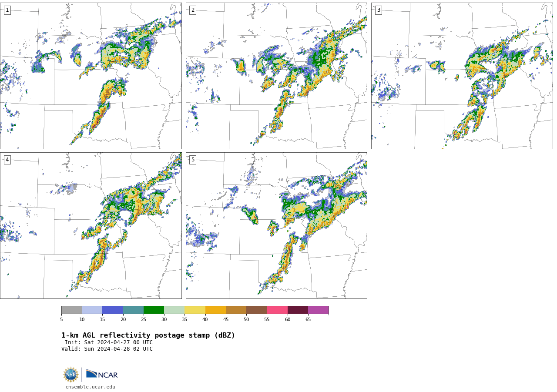
Task: Click the pale green 30-35 dBZ swatch
Action: click(174, 310)
